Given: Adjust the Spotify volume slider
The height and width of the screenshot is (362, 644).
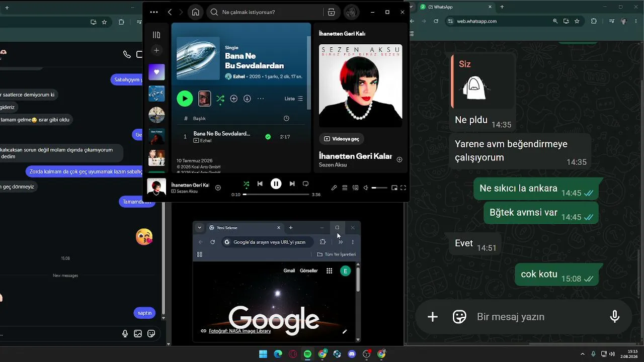Looking at the screenshot, I should click(x=379, y=188).
